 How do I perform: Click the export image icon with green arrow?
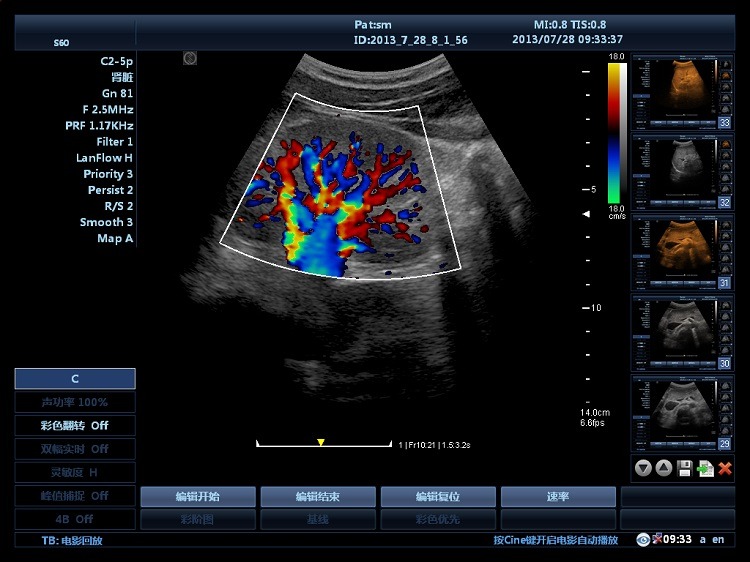coord(705,468)
